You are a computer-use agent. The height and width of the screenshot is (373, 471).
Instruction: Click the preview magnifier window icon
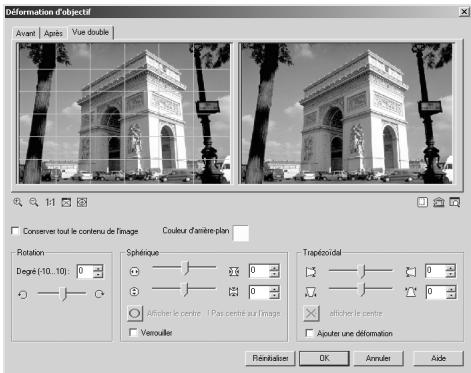[x=455, y=202]
